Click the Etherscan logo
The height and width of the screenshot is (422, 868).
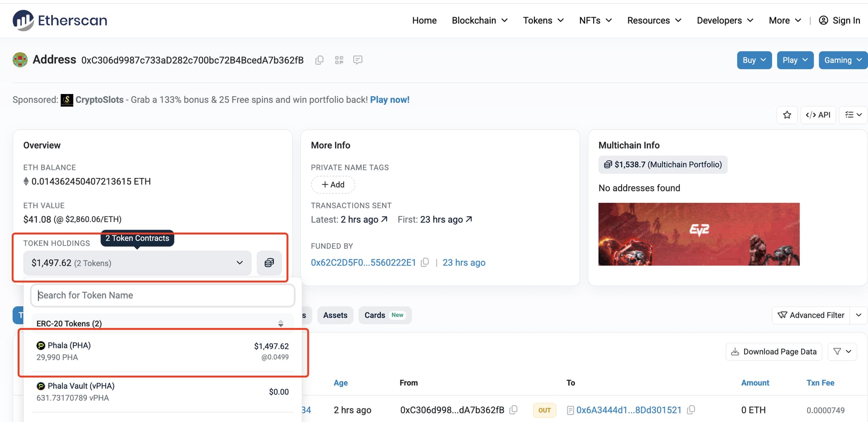point(60,20)
